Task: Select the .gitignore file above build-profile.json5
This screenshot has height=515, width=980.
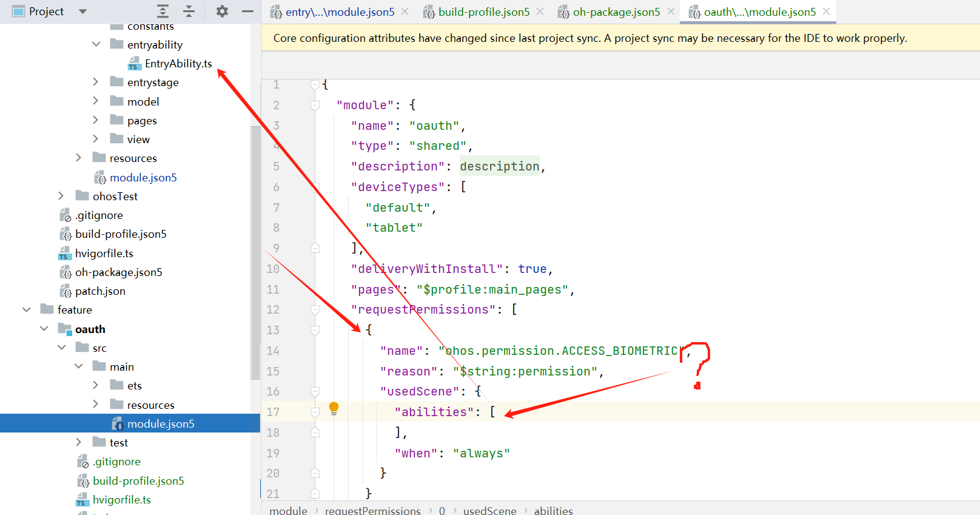Action: coord(99,215)
